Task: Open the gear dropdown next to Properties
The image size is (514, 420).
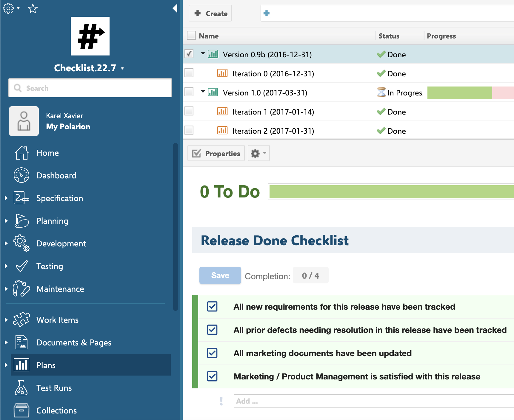Action: 258,153
